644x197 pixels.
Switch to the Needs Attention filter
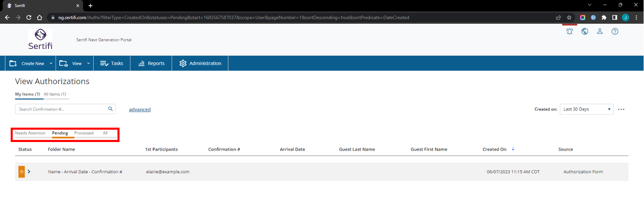point(30,133)
